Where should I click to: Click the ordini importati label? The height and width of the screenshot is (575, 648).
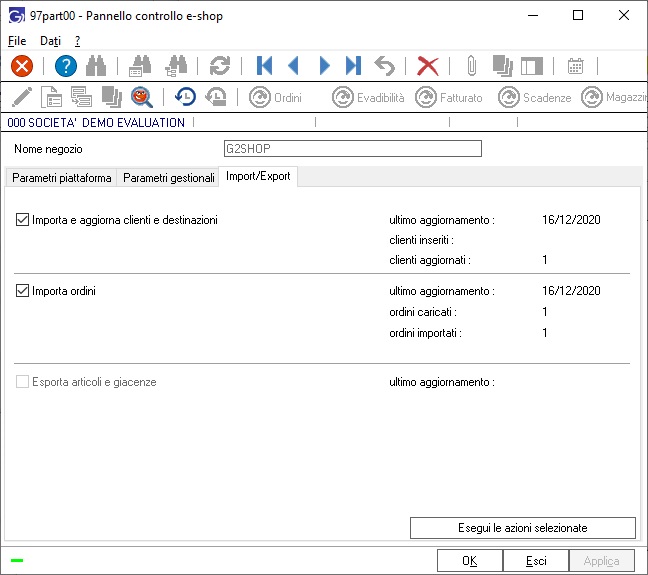point(425,333)
